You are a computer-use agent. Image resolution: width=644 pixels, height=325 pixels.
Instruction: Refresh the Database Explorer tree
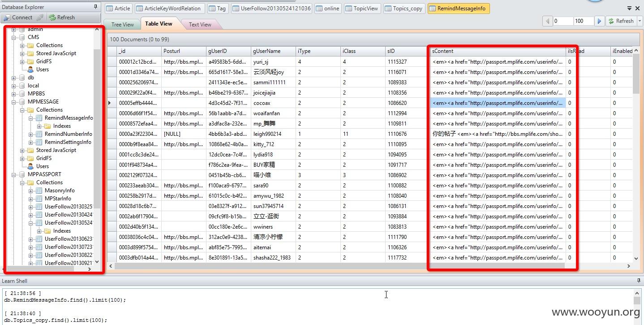point(62,17)
